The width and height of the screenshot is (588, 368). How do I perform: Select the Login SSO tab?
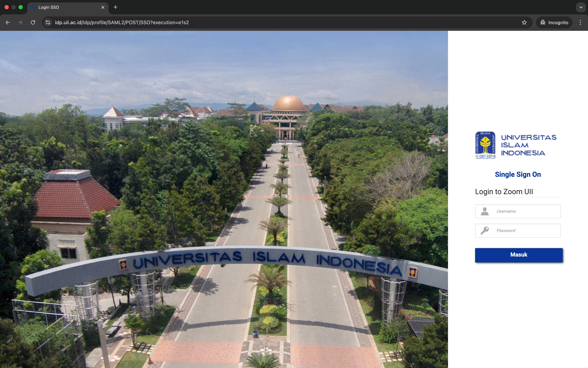[68, 7]
